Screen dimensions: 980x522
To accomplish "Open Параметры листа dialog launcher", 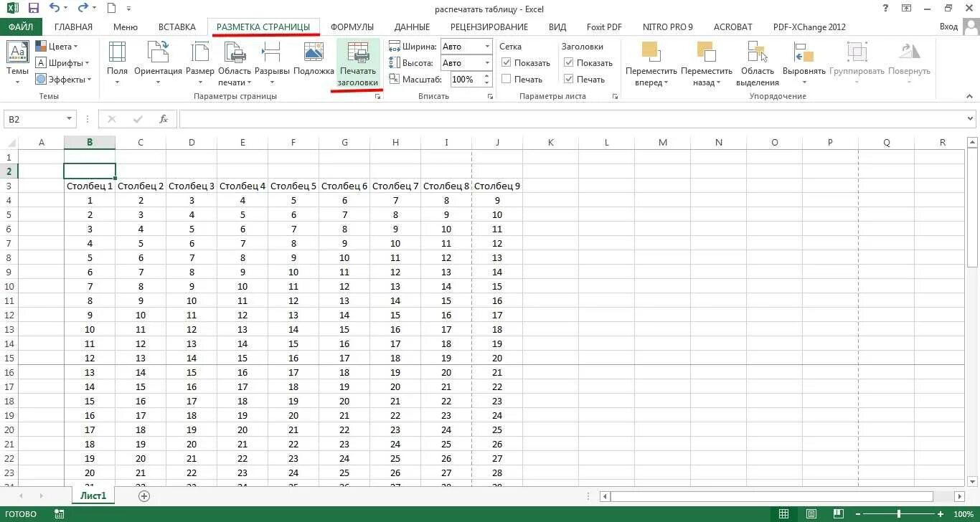I will [615, 96].
